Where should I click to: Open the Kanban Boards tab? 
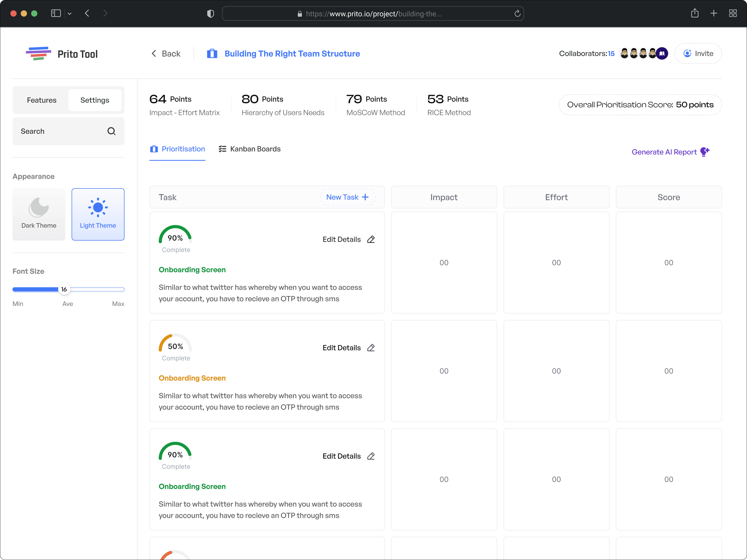click(x=250, y=149)
